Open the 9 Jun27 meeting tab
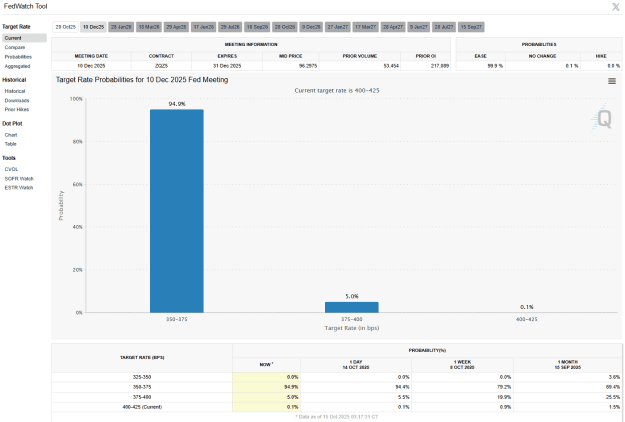Image resolution: width=625 pixels, height=422 pixels. pos(419,27)
